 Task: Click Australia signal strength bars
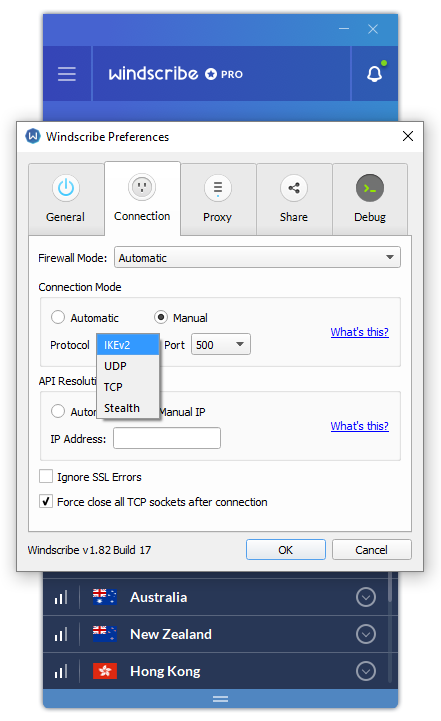pos(61,597)
